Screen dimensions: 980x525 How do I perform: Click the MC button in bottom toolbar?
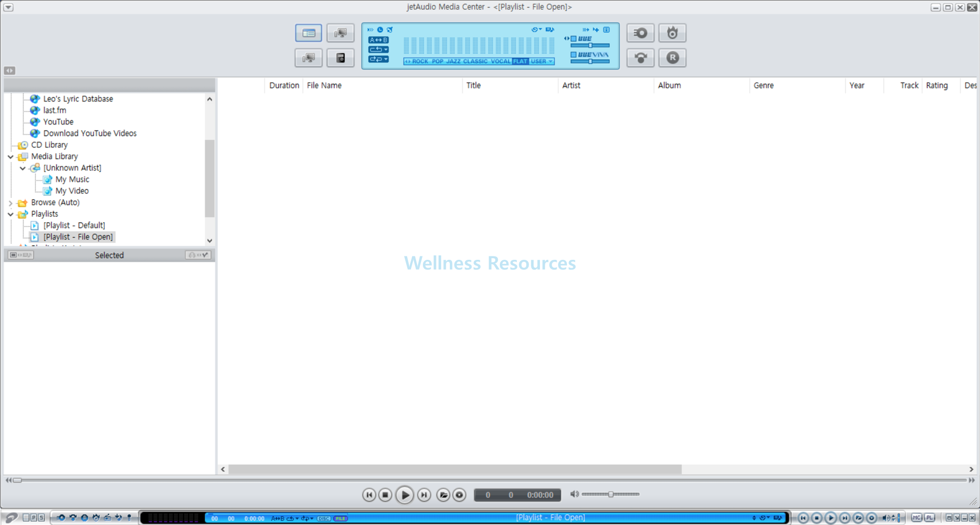[917, 518]
